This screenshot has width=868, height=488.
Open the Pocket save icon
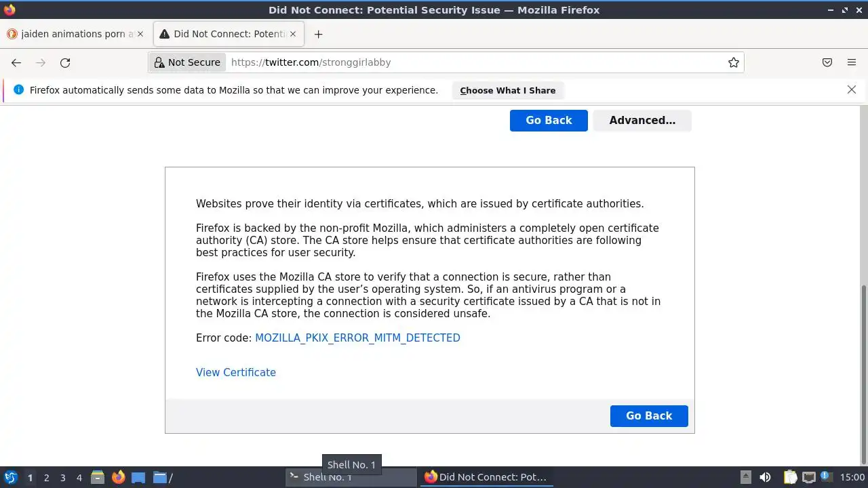coord(827,62)
